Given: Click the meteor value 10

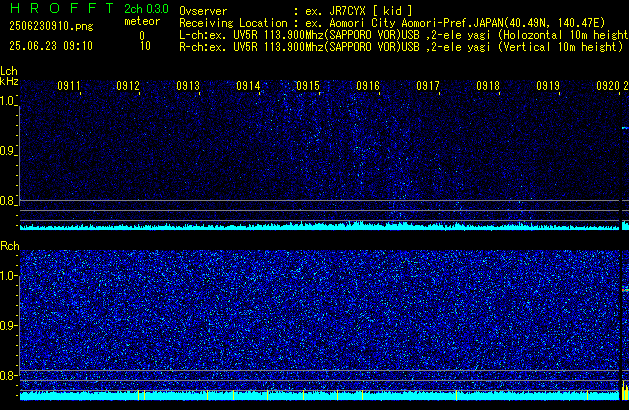Looking at the screenshot, I should pos(145,46).
